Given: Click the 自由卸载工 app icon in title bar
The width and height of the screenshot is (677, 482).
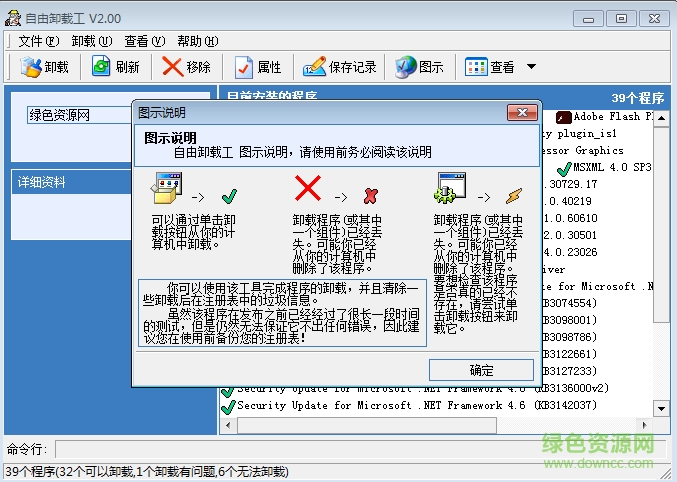Looking at the screenshot, I should pyautogui.click(x=13, y=18).
